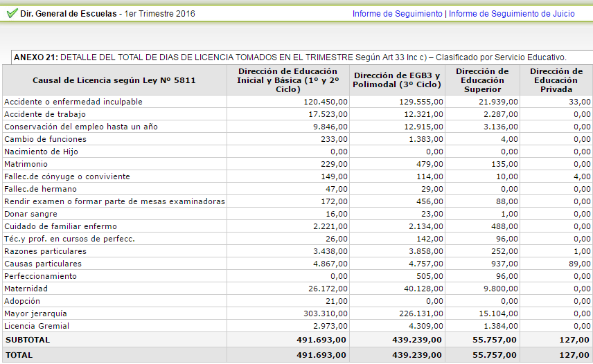Click the Licencia Gremial row label

[x=37, y=326]
